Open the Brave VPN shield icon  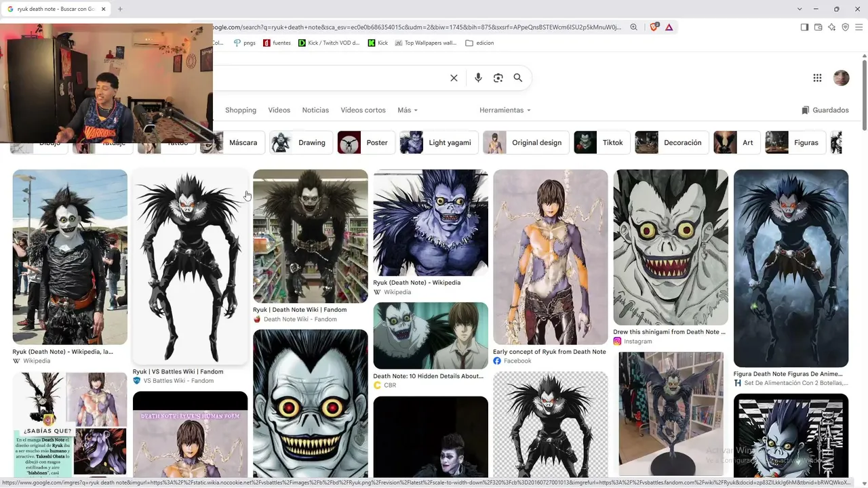(845, 27)
